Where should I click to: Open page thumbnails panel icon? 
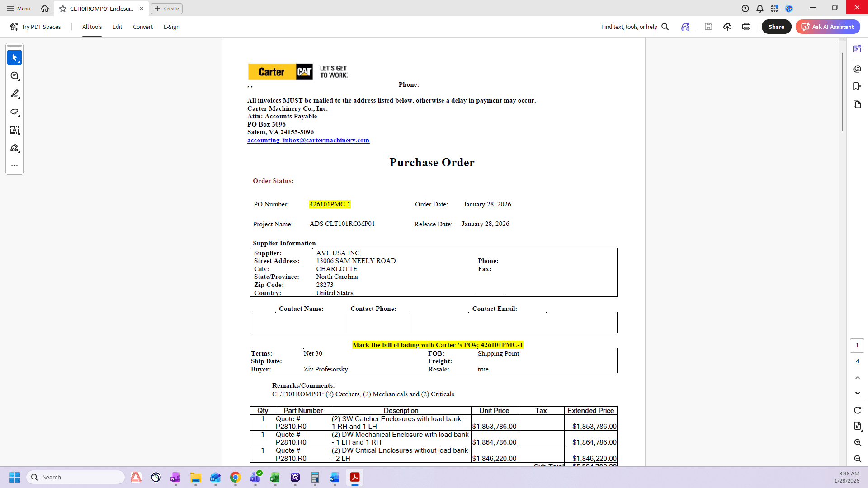(x=857, y=104)
